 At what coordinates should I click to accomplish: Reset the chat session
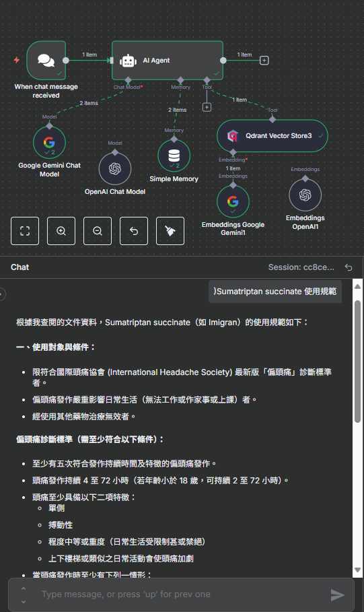pos(349,267)
